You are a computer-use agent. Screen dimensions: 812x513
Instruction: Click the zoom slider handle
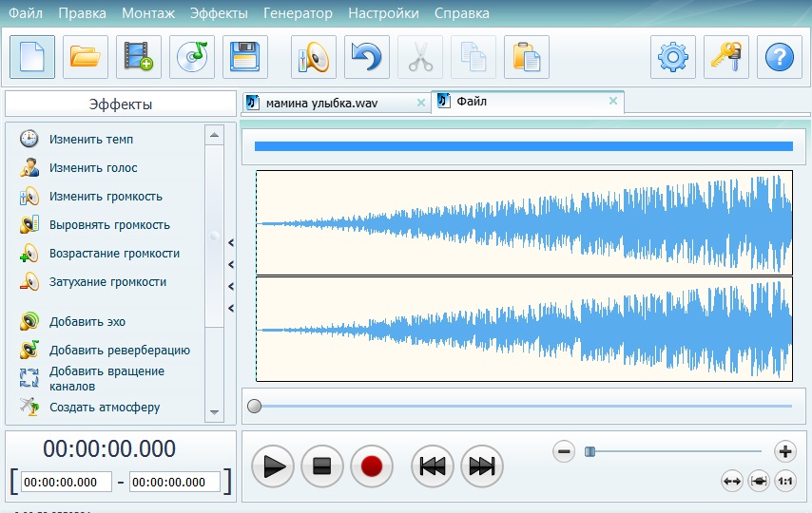[590, 451]
